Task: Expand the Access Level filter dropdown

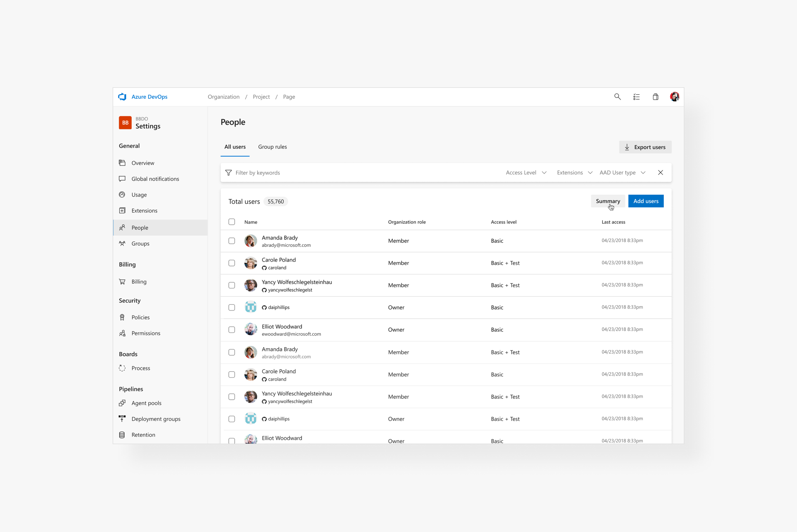Action: coord(526,173)
